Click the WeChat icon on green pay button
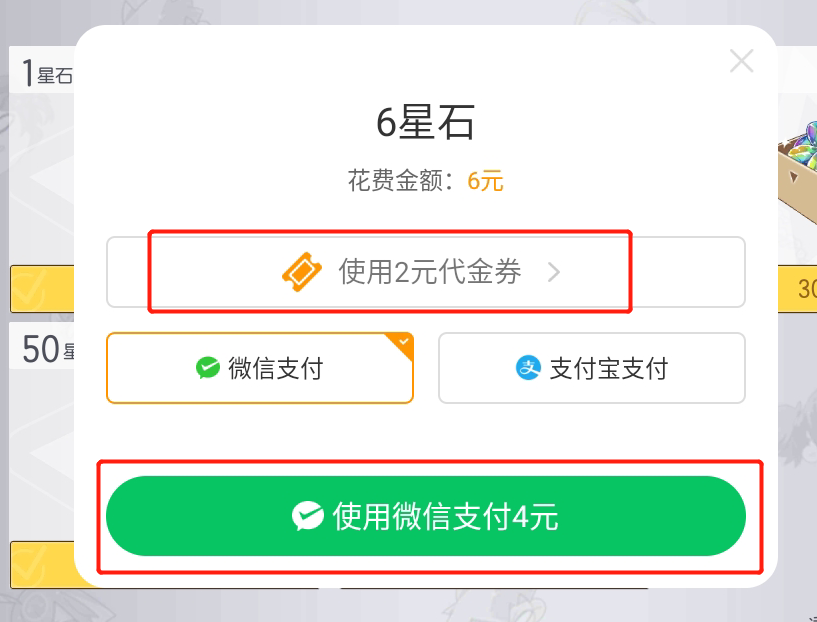Image resolution: width=817 pixels, height=622 pixels. (x=307, y=516)
